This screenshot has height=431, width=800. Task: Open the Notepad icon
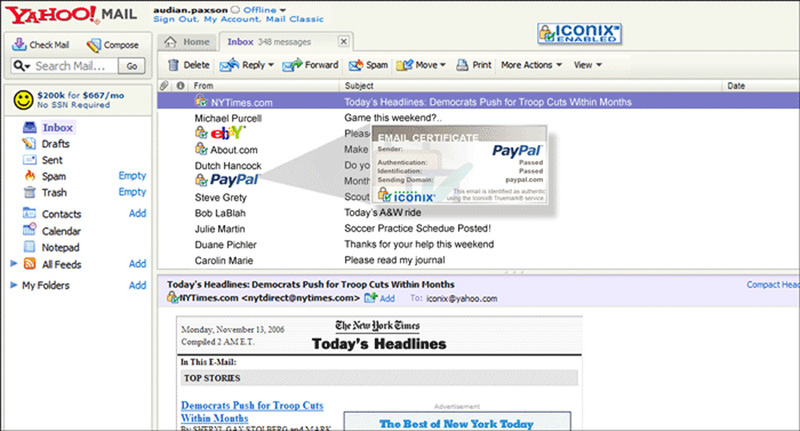pyautogui.click(x=30, y=247)
